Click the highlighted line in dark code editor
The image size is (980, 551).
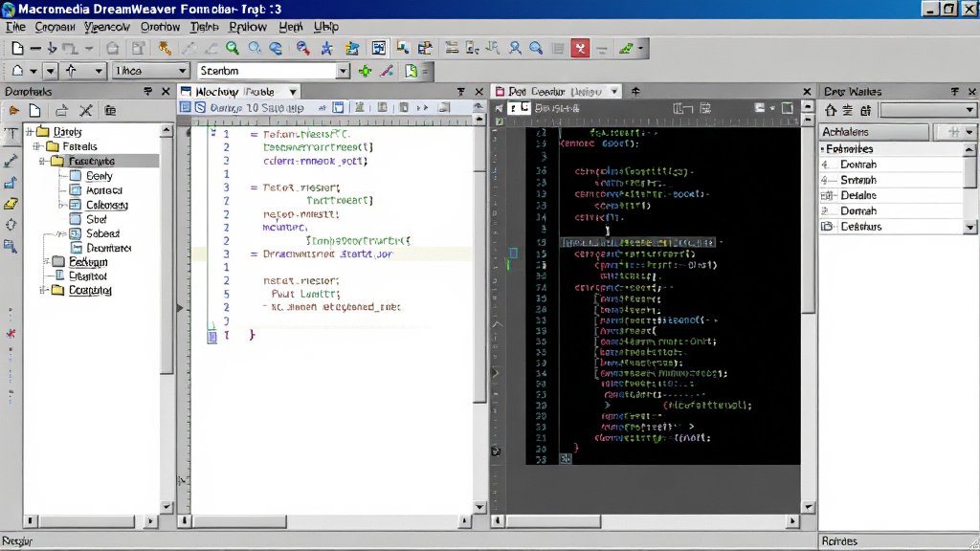[638, 242]
